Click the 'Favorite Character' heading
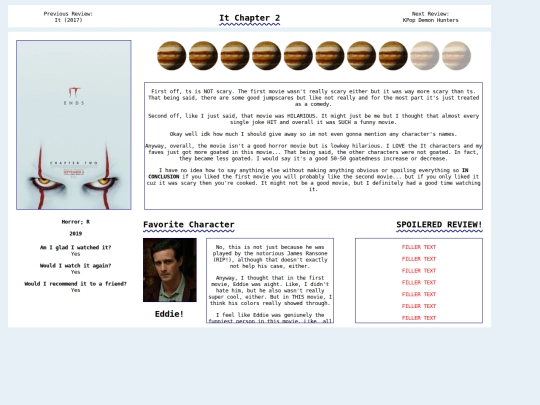 click(189, 225)
